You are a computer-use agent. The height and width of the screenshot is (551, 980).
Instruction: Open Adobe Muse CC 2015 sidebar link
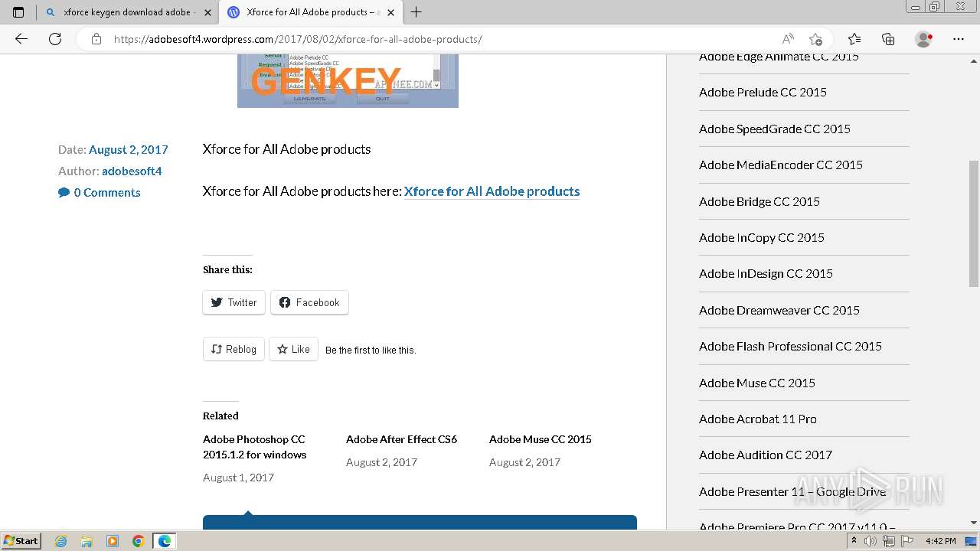pos(757,383)
